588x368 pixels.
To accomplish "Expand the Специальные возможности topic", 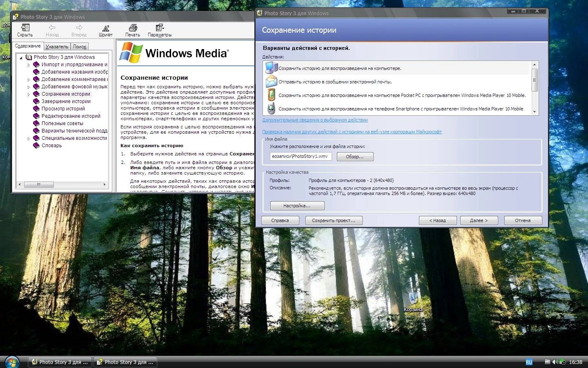I will 29,139.
